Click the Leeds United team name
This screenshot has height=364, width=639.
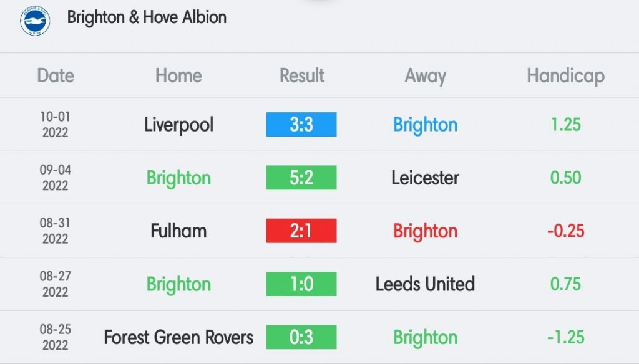click(425, 284)
